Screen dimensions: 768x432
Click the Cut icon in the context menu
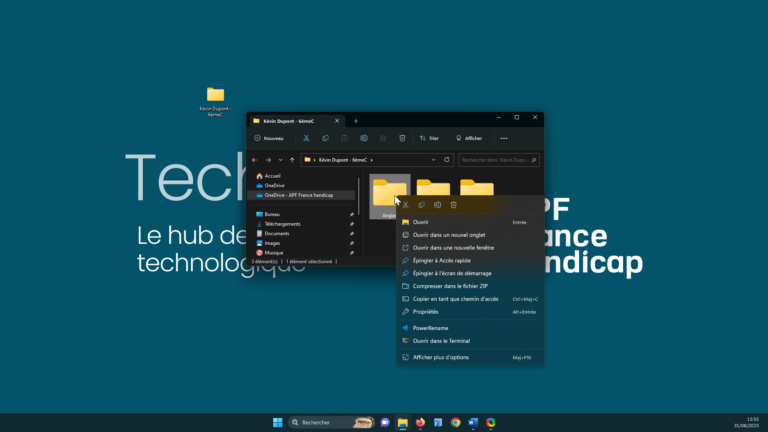406,205
